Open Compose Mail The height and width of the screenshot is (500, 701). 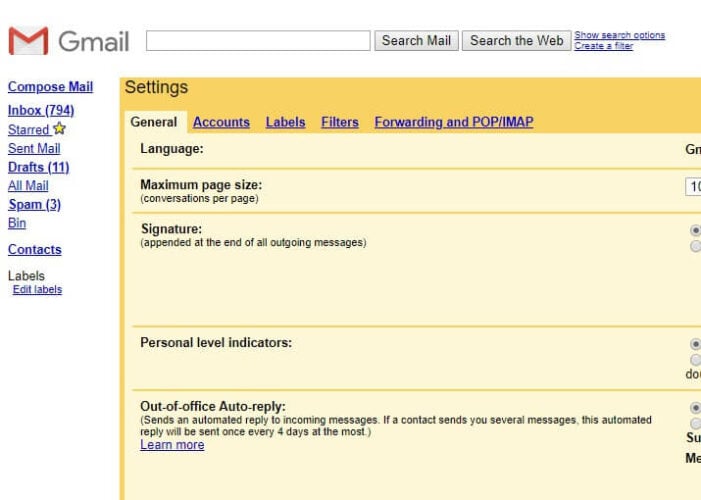click(51, 87)
